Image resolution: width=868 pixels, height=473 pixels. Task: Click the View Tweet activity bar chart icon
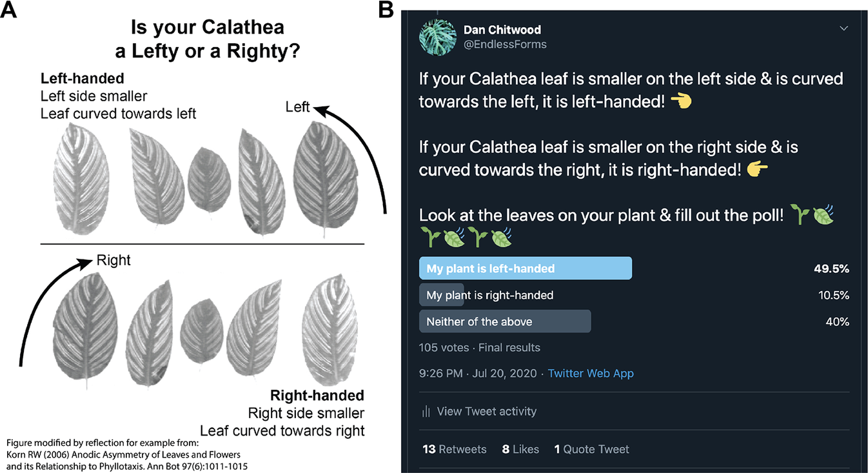(x=426, y=411)
